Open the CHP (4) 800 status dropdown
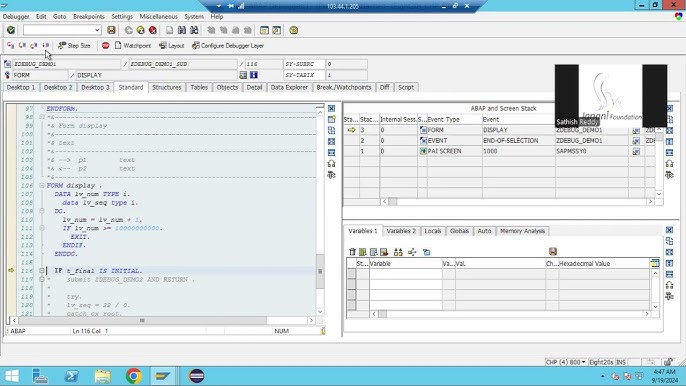The height and width of the screenshot is (386, 686). [x=583, y=362]
